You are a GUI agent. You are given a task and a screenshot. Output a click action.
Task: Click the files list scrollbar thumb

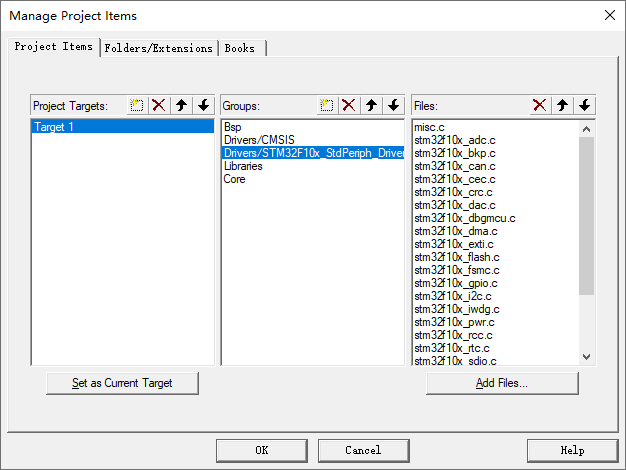click(x=586, y=216)
